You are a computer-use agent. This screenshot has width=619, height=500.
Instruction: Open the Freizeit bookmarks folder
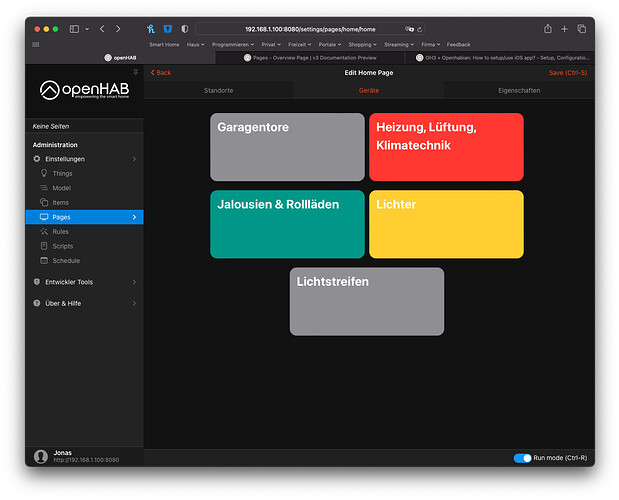pyautogui.click(x=300, y=45)
